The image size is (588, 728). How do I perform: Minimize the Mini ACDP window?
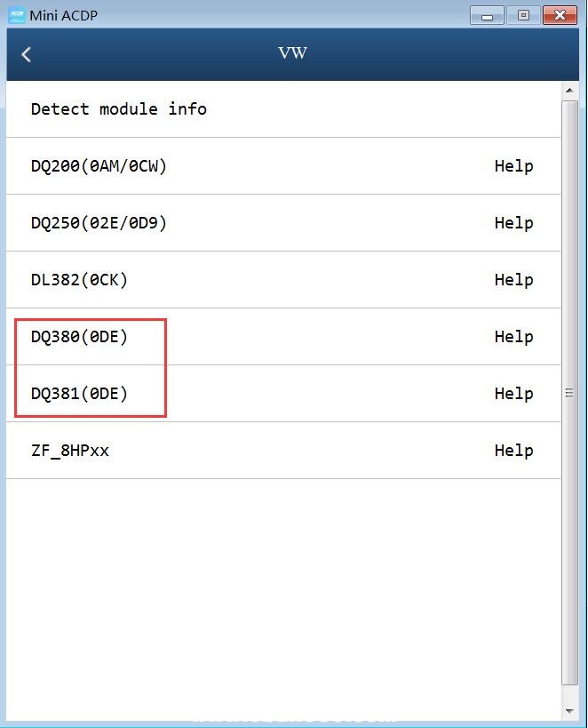tap(487, 15)
